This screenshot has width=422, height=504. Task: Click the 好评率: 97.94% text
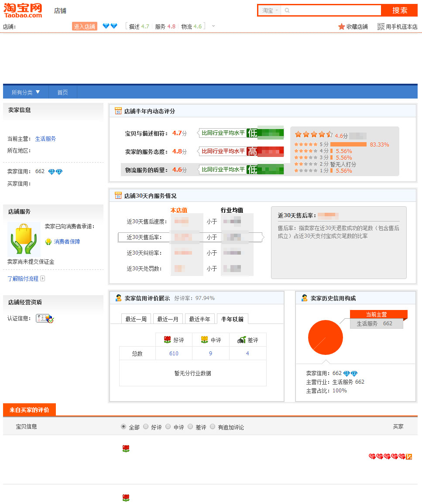(x=194, y=298)
